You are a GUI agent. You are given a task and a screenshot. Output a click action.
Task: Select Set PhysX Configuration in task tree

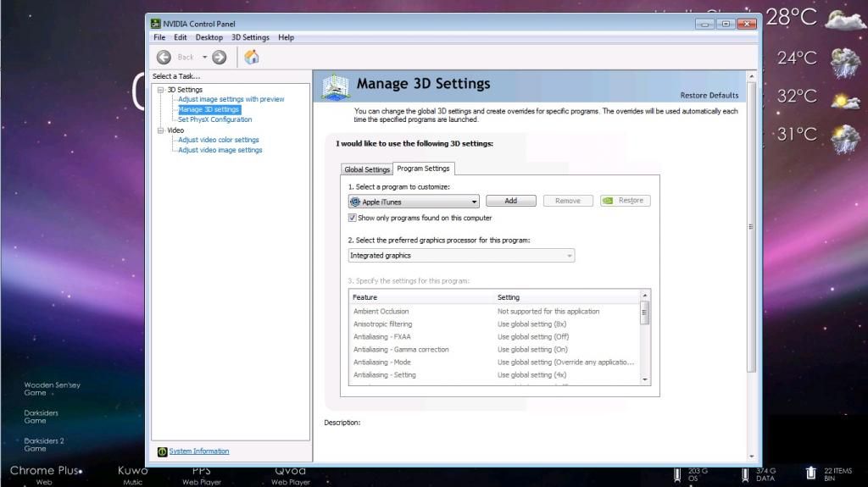click(214, 119)
